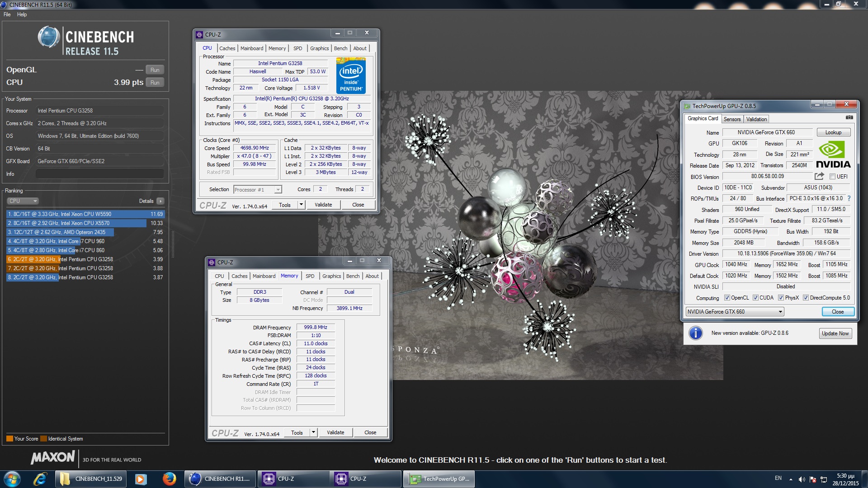Screen dimensions: 868x488
Task: Switch to Bench tab in top CPU-Z
Action: pos(341,48)
